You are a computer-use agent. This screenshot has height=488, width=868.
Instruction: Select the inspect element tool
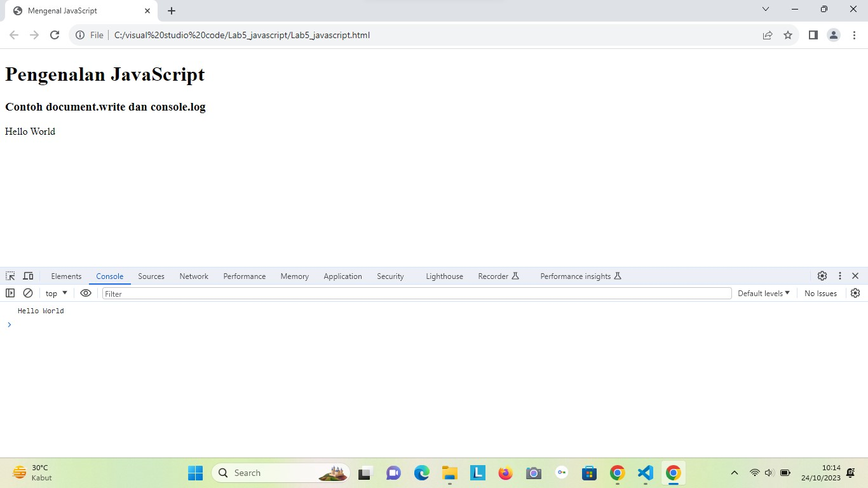pyautogui.click(x=10, y=276)
